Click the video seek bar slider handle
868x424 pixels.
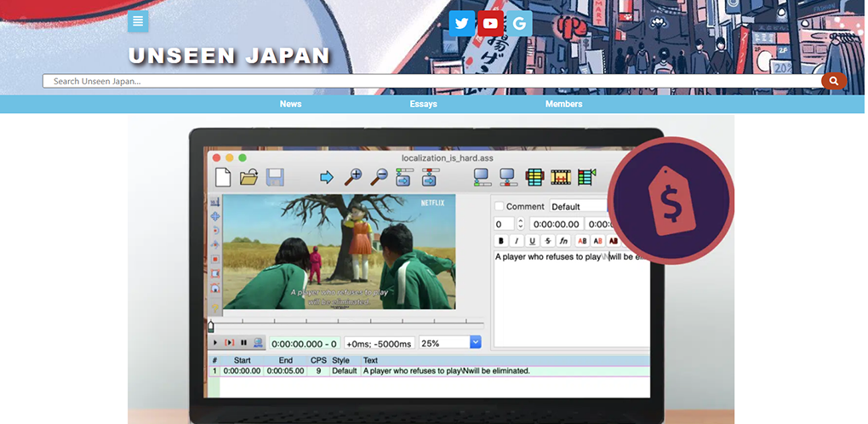[210, 327]
